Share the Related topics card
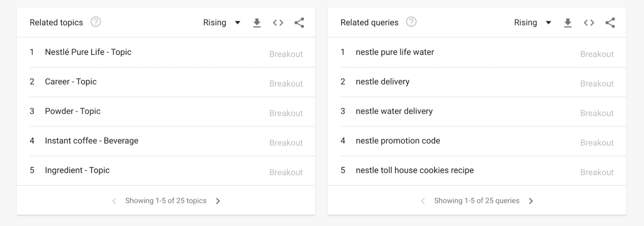This screenshot has height=226, width=644. click(x=299, y=23)
